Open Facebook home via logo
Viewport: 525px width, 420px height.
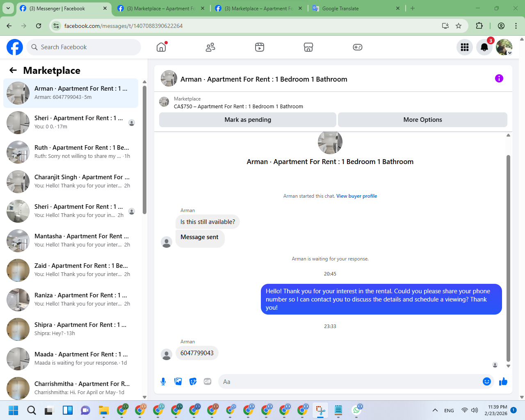(15, 47)
